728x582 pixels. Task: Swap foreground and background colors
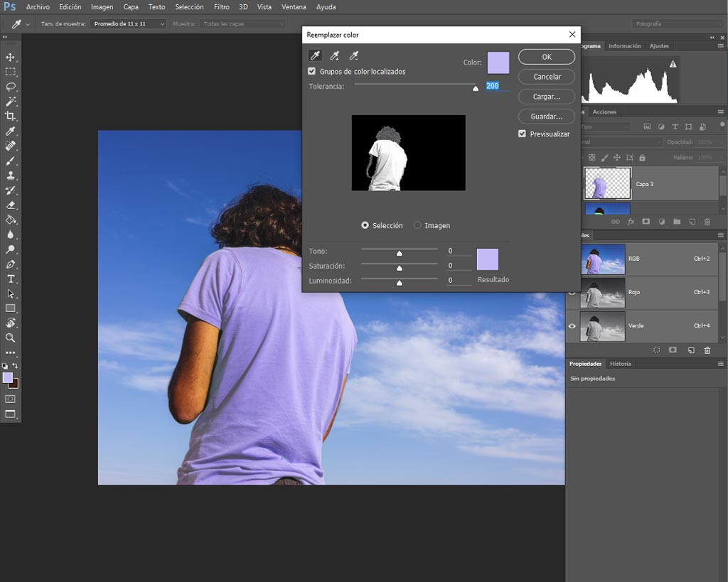pos(16,366)
